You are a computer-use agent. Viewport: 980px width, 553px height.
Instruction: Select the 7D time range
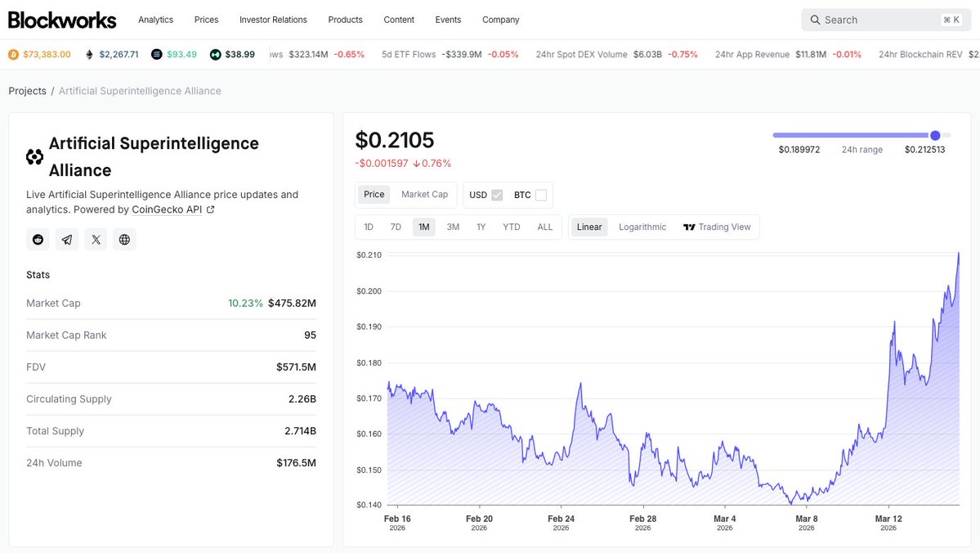[x=396, y=227]
